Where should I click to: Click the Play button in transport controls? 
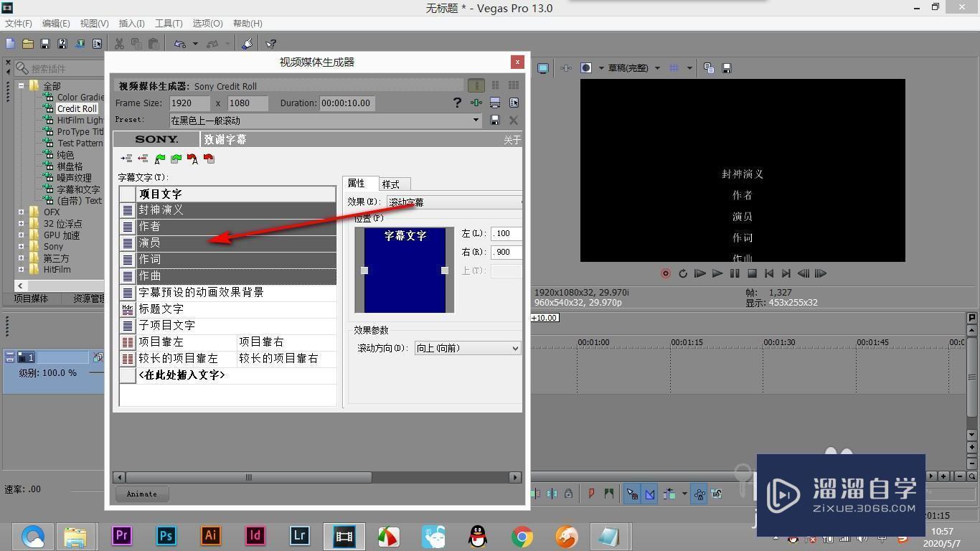tap(717, 273)
